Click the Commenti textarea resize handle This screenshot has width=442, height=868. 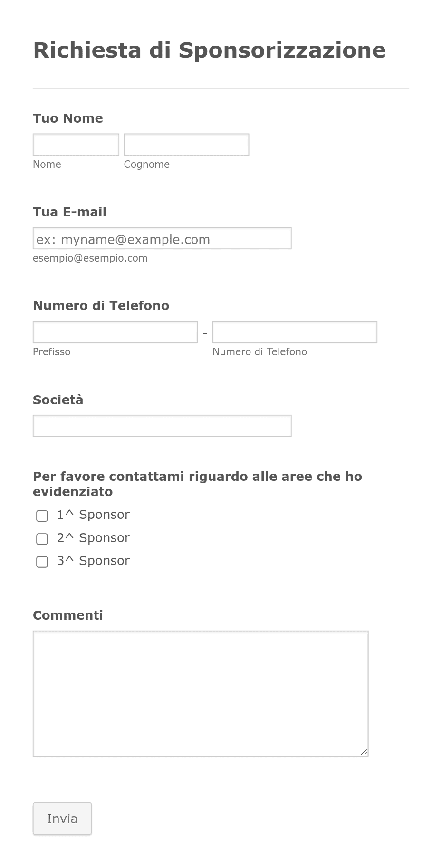tap(364, 752)
